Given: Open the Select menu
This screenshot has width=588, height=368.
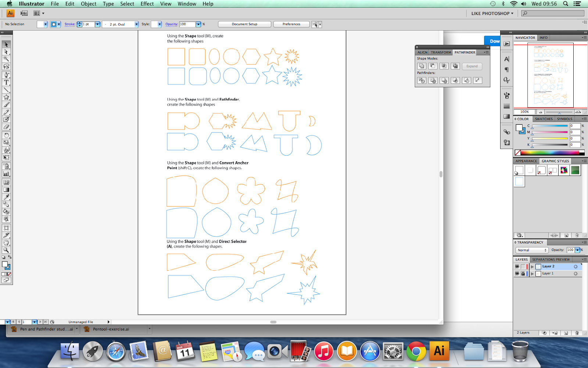Looking at the screenshot, I should tap(127, 4).
